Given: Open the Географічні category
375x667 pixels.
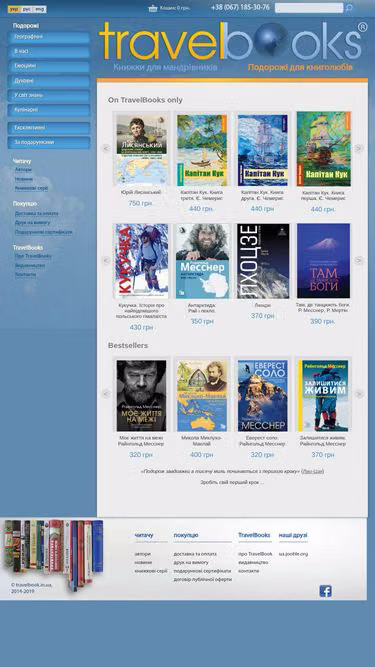Looking at the screenshot, I should tap(49, 37).
